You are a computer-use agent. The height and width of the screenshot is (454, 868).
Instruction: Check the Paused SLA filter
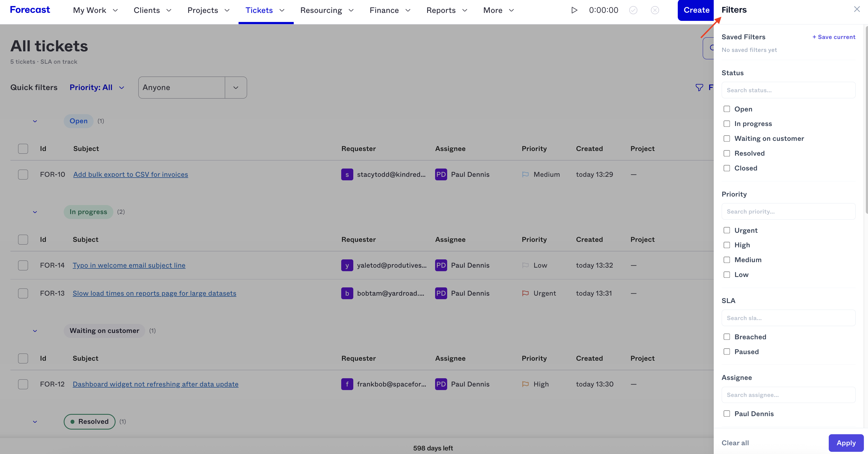[x=726, y=352]
